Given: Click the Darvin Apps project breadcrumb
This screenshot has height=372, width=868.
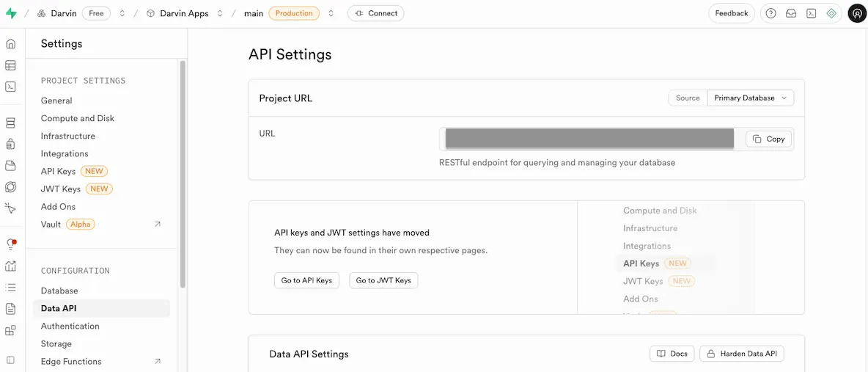Looking at the screenshot, I should click(177, 13).
